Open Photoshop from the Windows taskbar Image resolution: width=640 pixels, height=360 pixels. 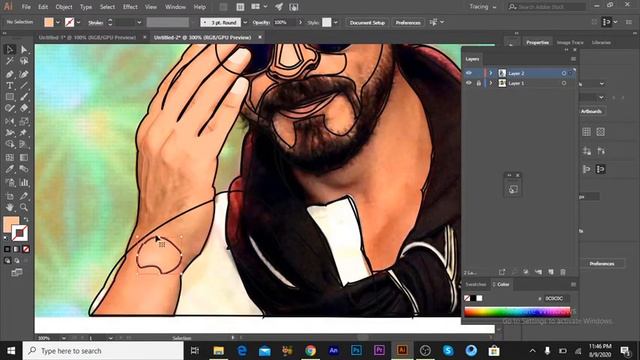(356, 350)
